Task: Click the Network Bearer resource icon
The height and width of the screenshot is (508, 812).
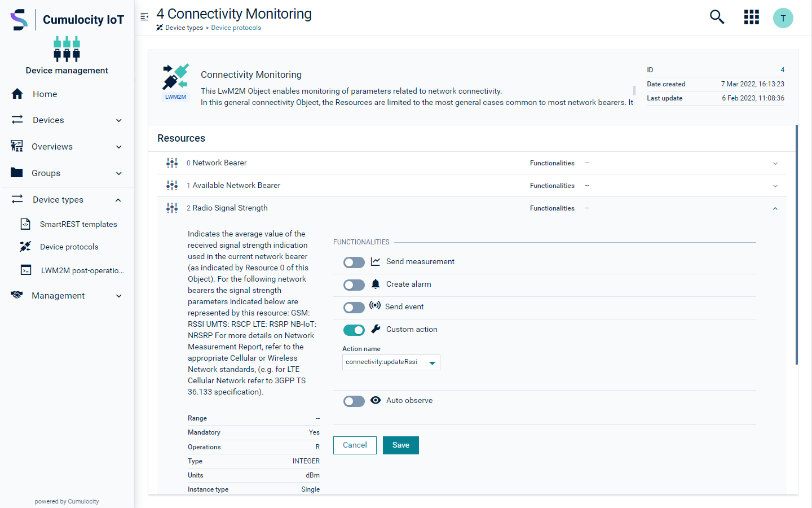Action: (x=172, y=163)
